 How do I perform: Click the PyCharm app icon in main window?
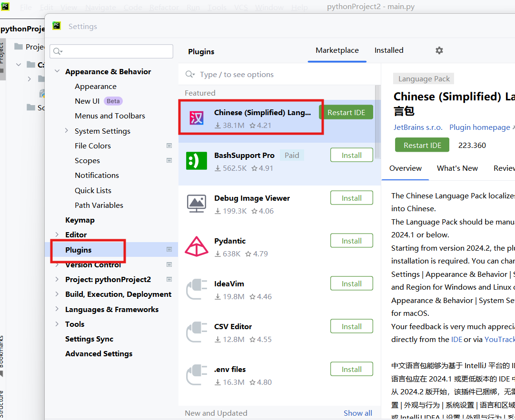point(5,6)
